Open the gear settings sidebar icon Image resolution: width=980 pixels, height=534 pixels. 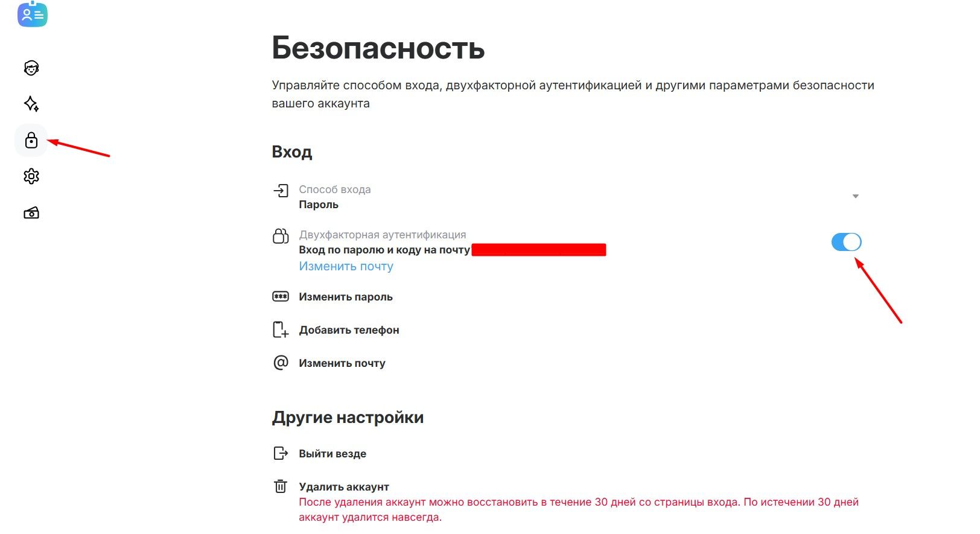31,176
